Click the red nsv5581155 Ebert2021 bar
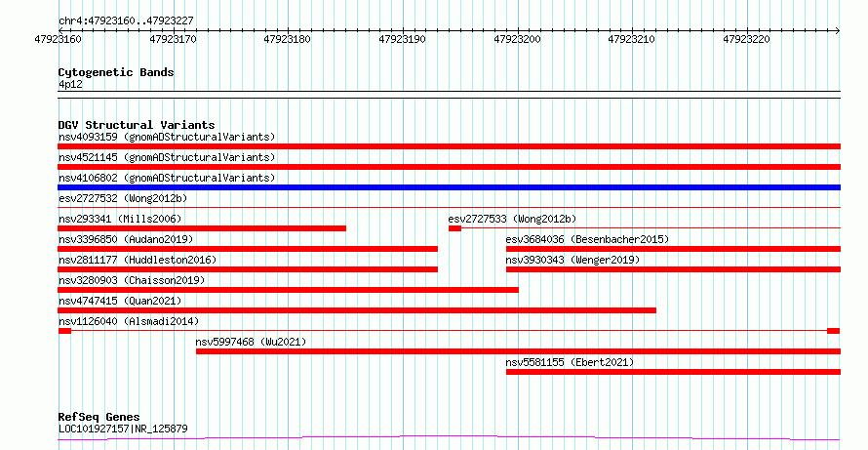The width and height of the screenshot is (868, 450). (x=673, y=372)
